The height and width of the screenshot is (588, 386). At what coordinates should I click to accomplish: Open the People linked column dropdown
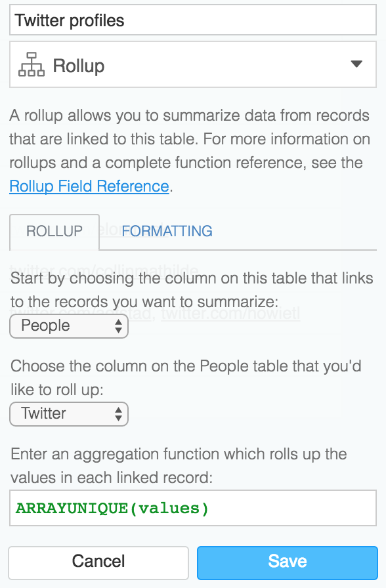pos(69,326)
